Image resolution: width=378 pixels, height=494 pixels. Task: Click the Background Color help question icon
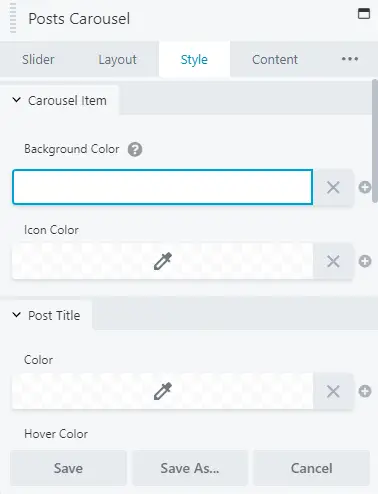coord(135,149)
